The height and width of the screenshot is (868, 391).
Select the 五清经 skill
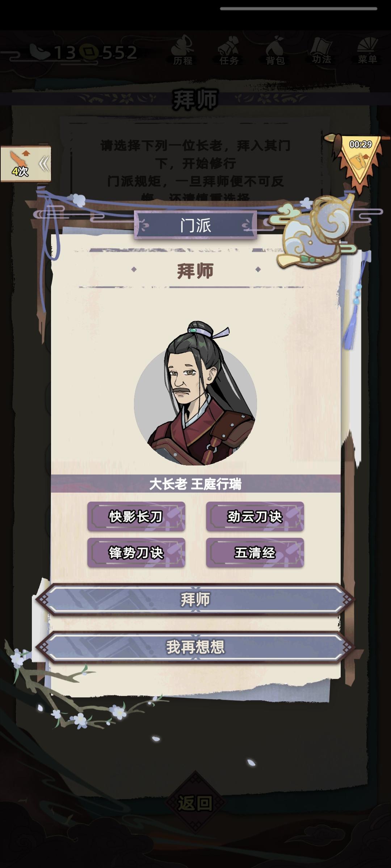(255, 553)
